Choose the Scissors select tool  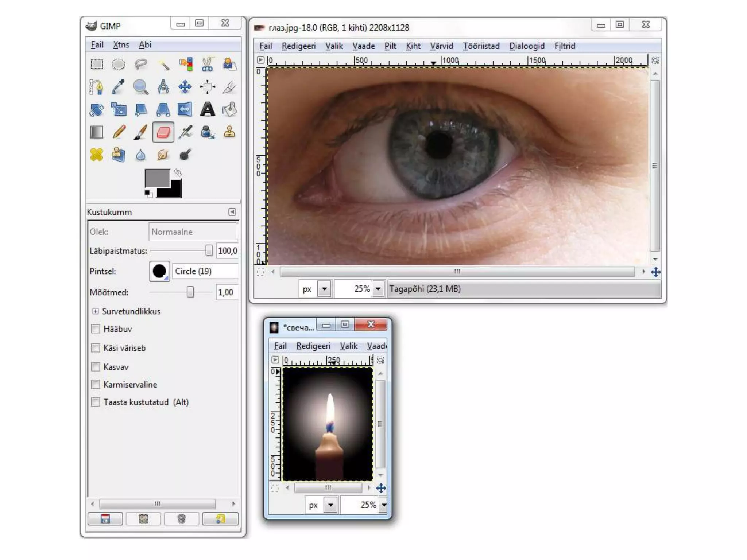[207, 65]
